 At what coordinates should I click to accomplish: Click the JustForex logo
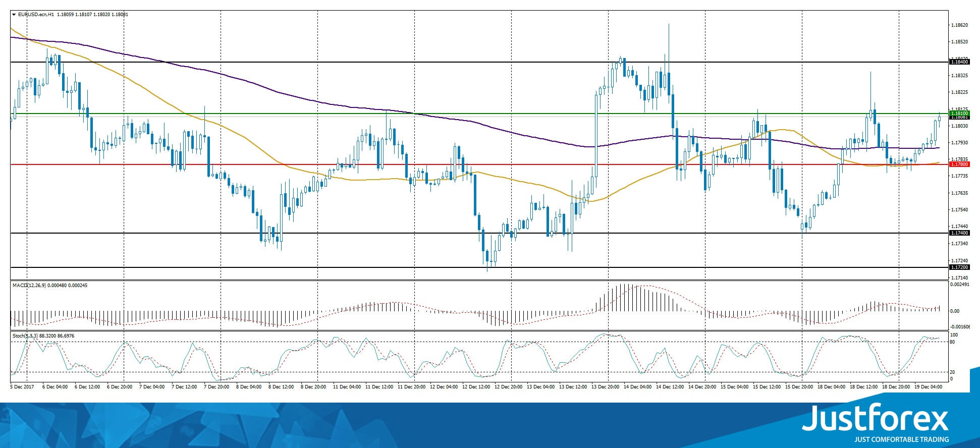pos(876,418)
